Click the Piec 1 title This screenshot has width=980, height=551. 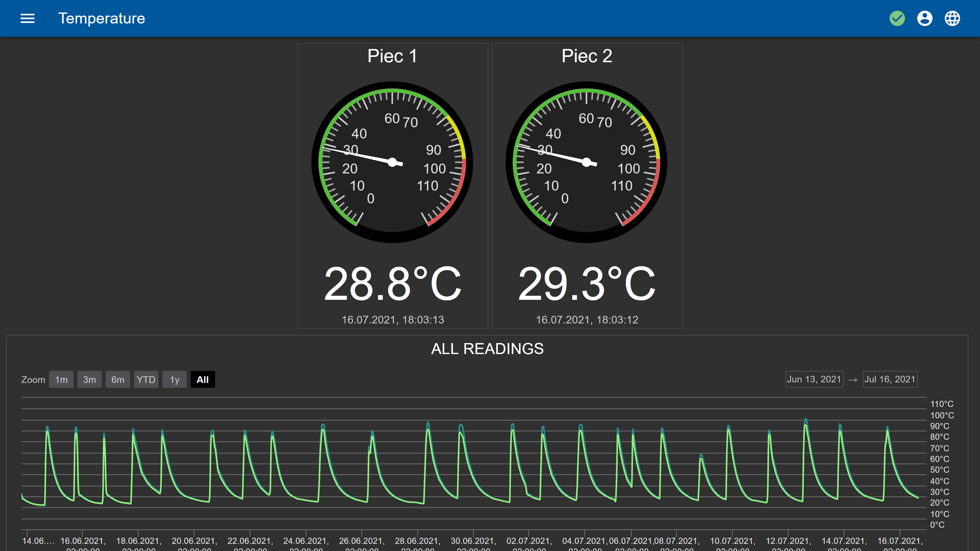point(393,56)
